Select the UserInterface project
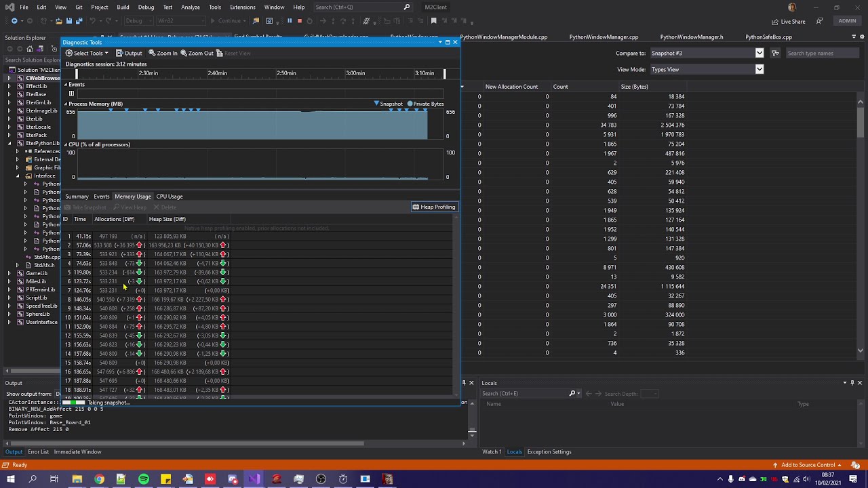 41,322
